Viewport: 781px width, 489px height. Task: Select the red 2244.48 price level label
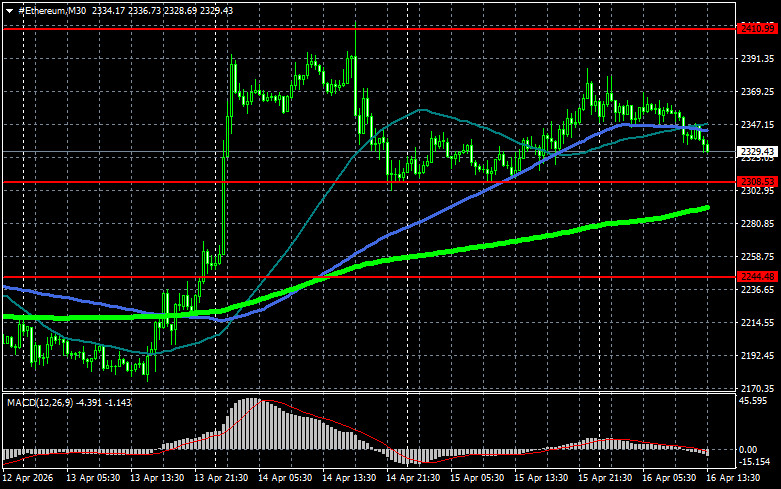758,276
